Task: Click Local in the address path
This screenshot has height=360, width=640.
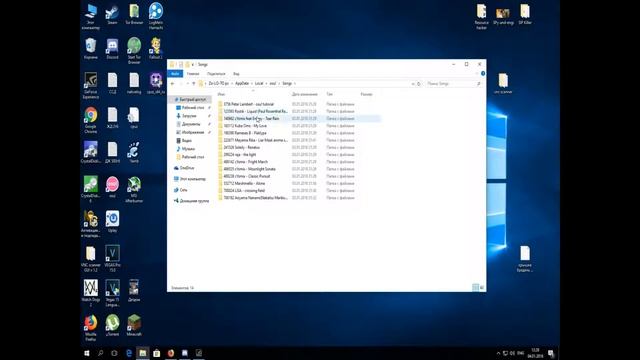Action: pyautogui.click(x=259, y=83)
